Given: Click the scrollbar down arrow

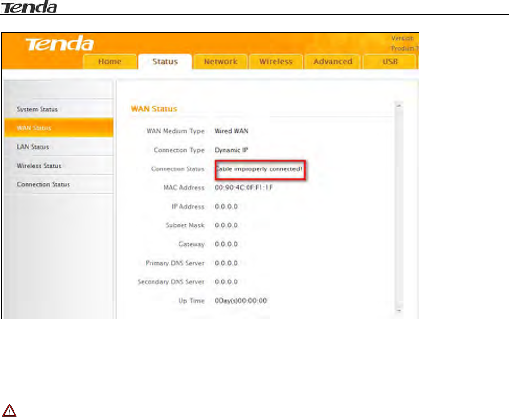Looking at the screenshot, I should [x=399, y=311].
